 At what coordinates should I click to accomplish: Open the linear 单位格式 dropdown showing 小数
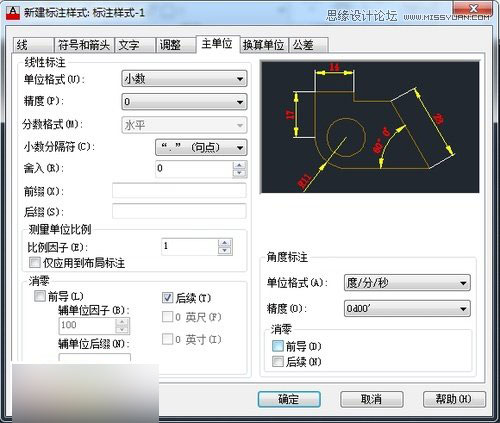[184, 79]
